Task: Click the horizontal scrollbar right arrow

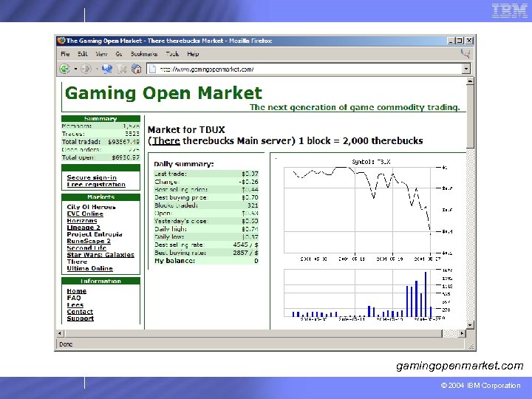Action: (x=462, y=333)
